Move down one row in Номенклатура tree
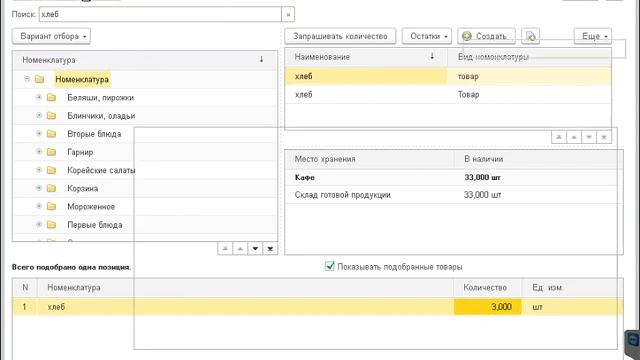This screenshot has width=640, height=360. click(255, 249)
